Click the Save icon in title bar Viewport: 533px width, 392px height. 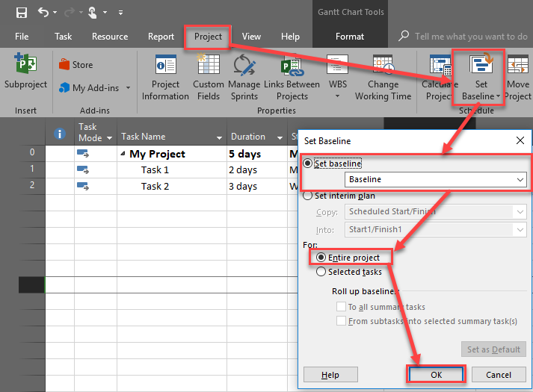click(x=21, y=12)
